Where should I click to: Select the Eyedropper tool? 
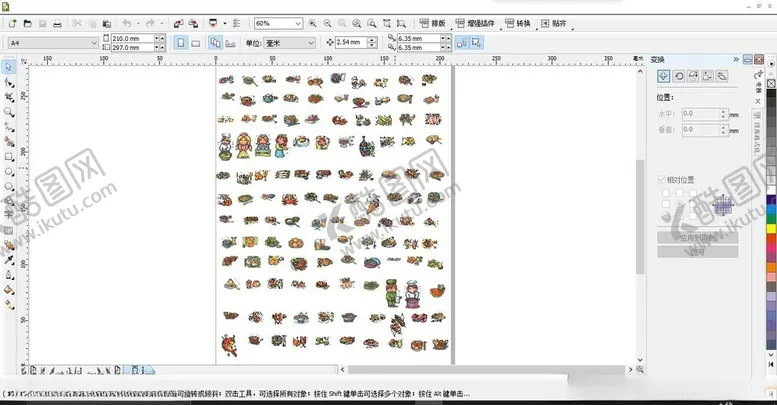pyautogui.click(x=9, y=260)
